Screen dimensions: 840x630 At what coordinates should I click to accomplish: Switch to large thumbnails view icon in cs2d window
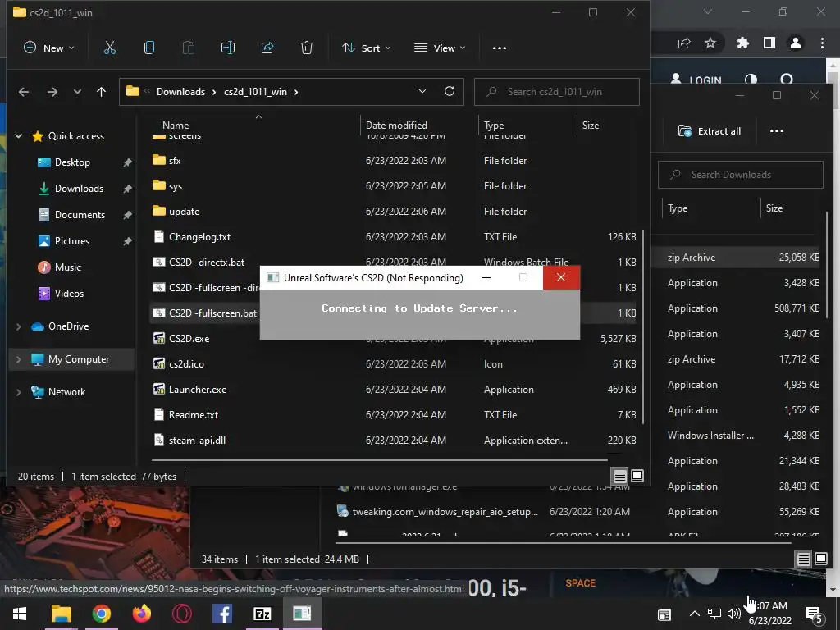[637, 476]
